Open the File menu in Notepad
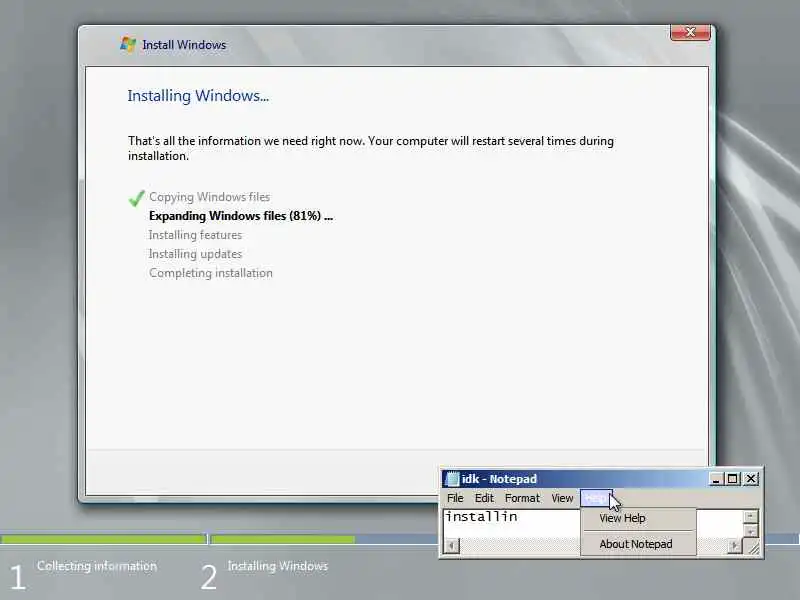 pos(455,498)
